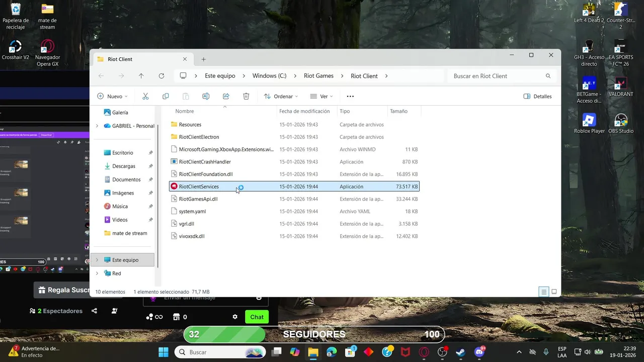Open the Papelera de reciclaje desktop icon
The width and height of the screenshot is (644, 362).
pos(16,16)
